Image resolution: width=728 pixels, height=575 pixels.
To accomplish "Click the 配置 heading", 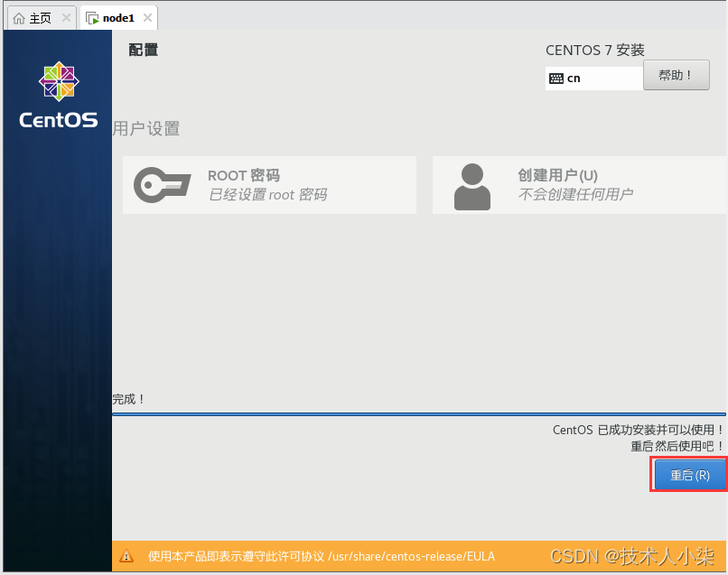I will [144, 50].
